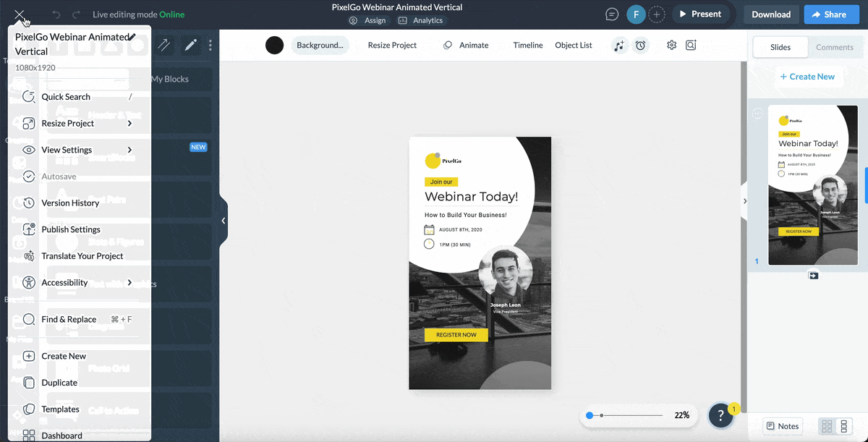868x442 pixels.
Task: Click the Present button
Action: tap(701, 14)
